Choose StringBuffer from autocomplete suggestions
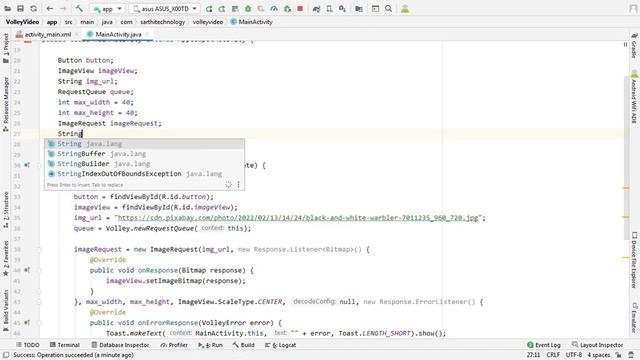The height and width of the screenshot is (360, 640). (x=144, y=154)
